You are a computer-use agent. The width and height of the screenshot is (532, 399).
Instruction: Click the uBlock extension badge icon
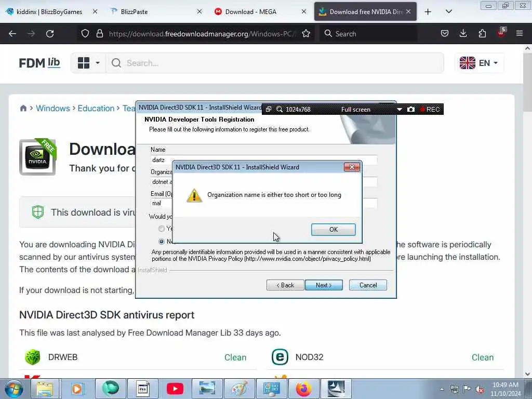point(501,33)
